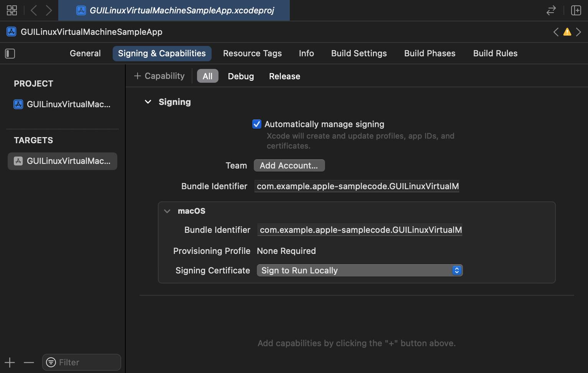588x373 pixels.
Task: Click the swap editor arrows icon
Action: 551,10
